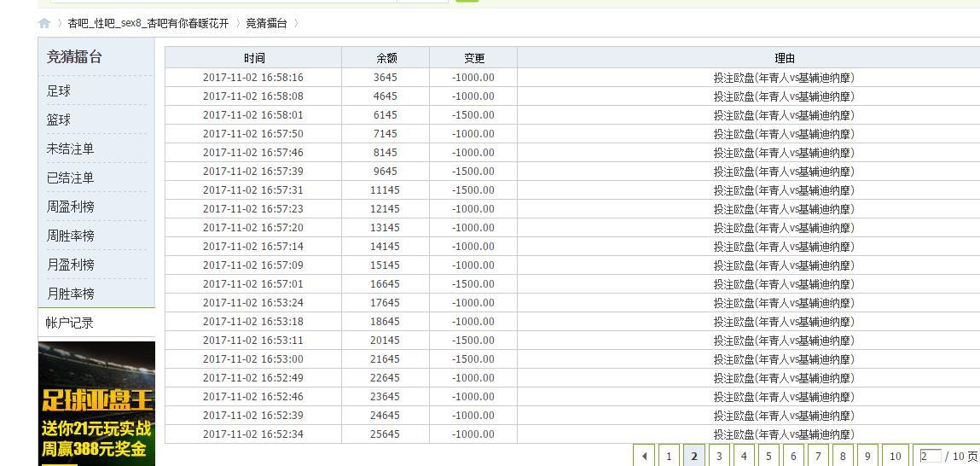980x466 pixels.
Task: Open the 竞猜擂台 breadcrumb link
Action: 266,23
